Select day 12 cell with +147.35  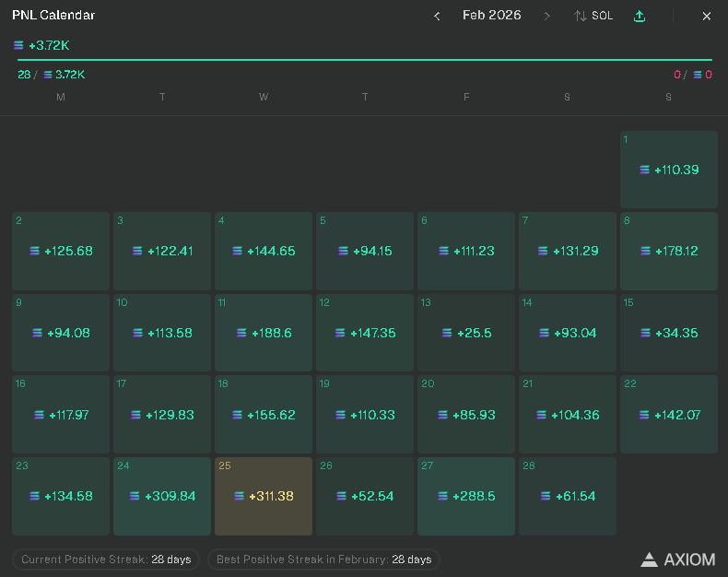[x=365, y=333]
